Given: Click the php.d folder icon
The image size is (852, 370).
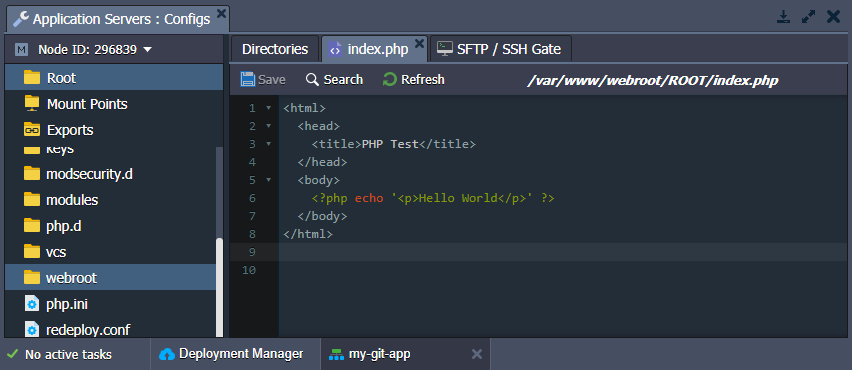Looking at the screenshot, I should tap(33, 225).
